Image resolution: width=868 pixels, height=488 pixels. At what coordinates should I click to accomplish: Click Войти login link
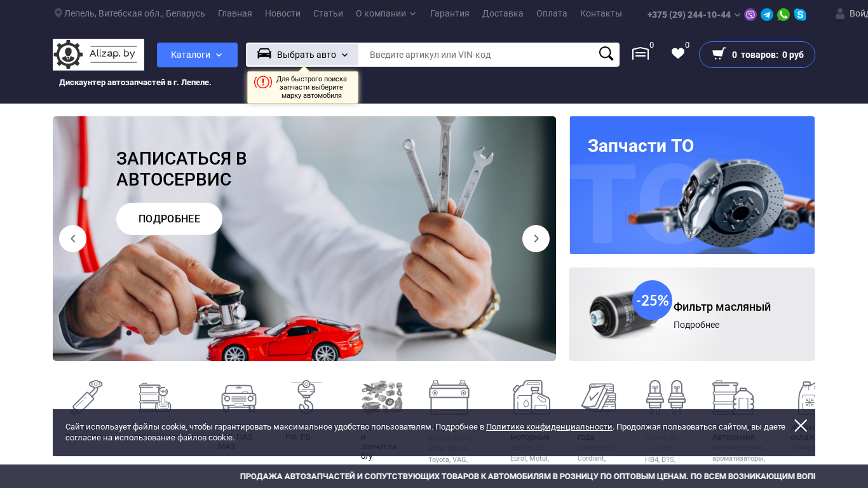[x=858, y=13]
